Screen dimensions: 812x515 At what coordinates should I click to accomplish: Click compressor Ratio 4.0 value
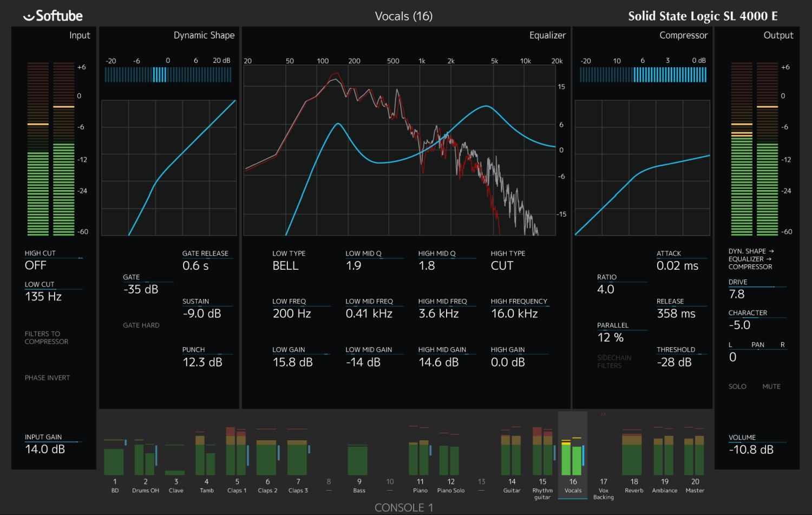pos(606,290)
